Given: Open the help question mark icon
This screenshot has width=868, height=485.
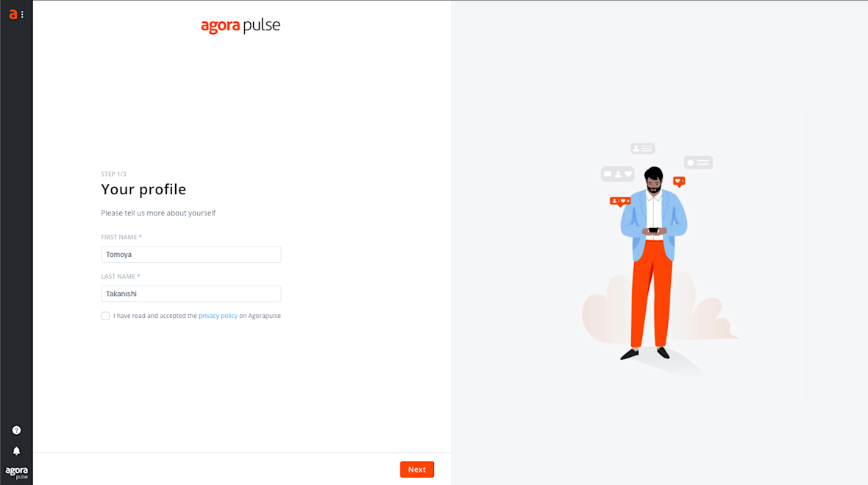Looking at the screenshot, I should click(x=17, y=431).
